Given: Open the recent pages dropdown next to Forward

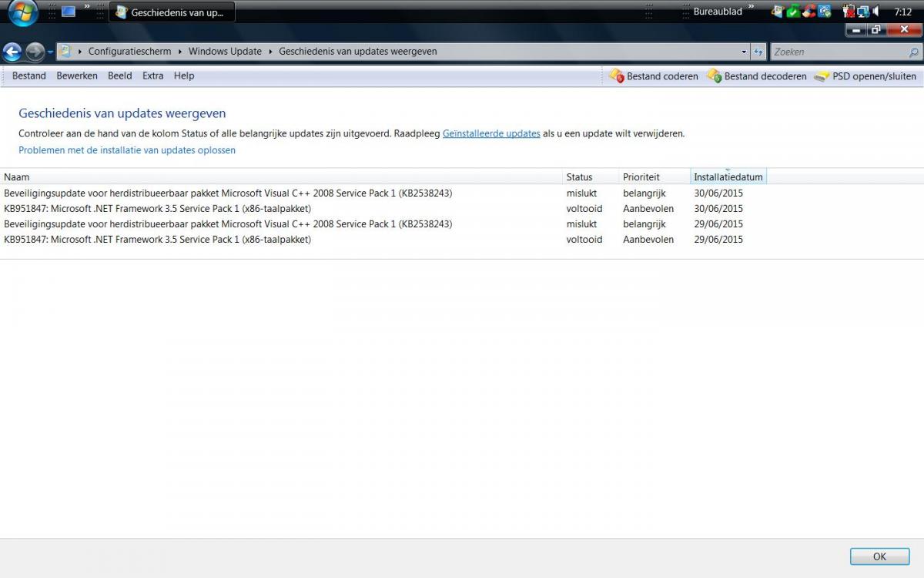Looking at the screenshot, I should [50, 52].
